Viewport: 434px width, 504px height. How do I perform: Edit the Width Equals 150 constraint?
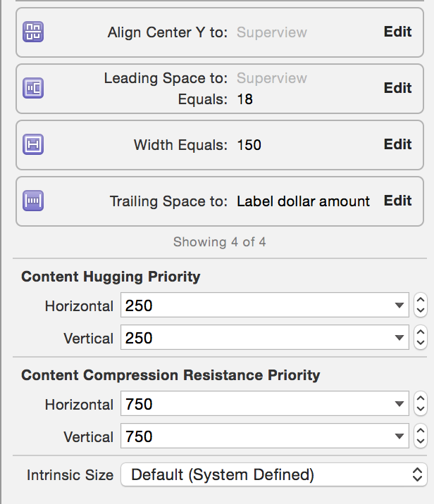(397, 144)
